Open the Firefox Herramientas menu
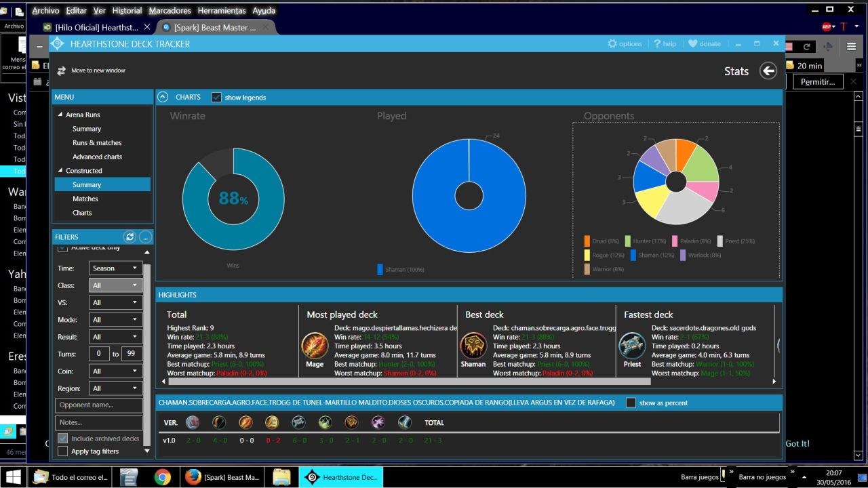This screenshot has height=488, width=868. click(222, 10)
